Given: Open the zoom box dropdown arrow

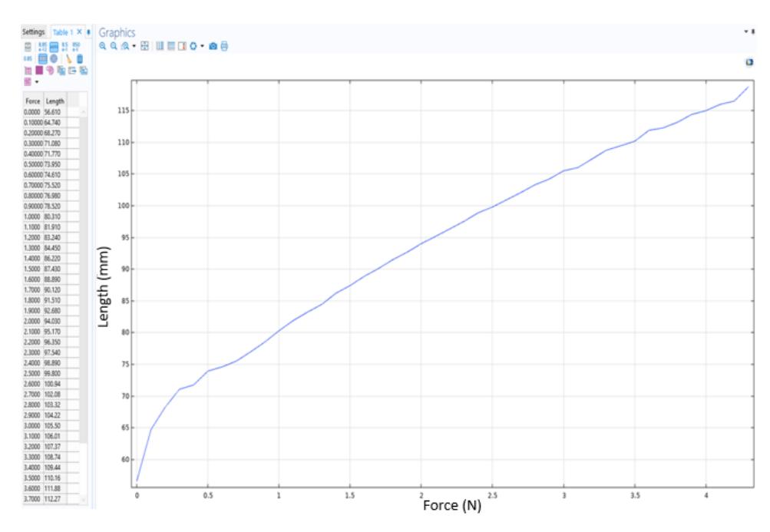Looking at the screenshot, I should tap(134, 46).
